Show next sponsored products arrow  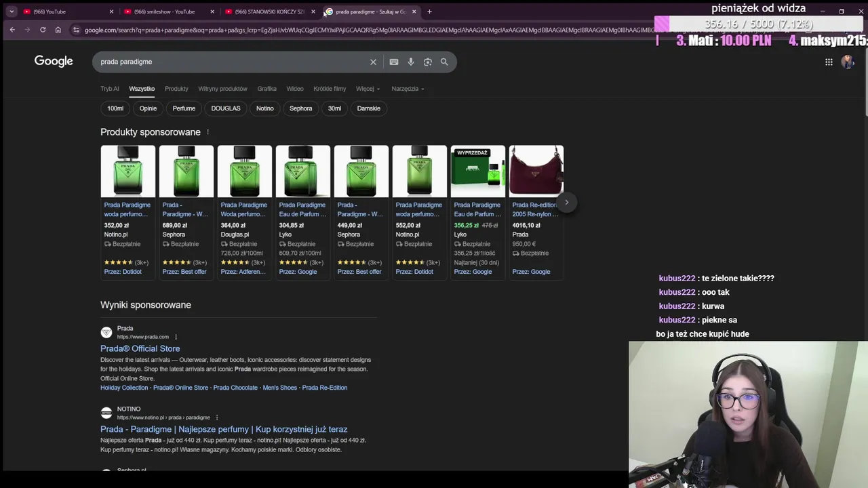(567, 202)
